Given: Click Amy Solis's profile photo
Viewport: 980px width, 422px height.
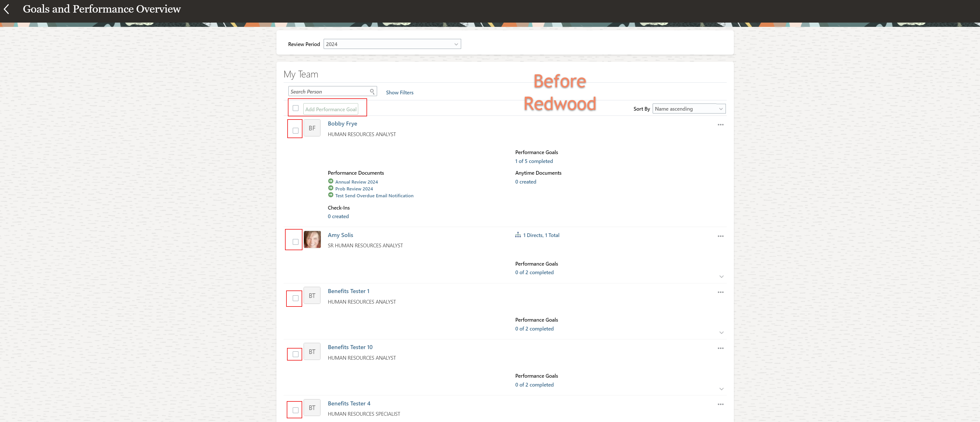Looking at the screenshot, I should click(x=312, y=239).
